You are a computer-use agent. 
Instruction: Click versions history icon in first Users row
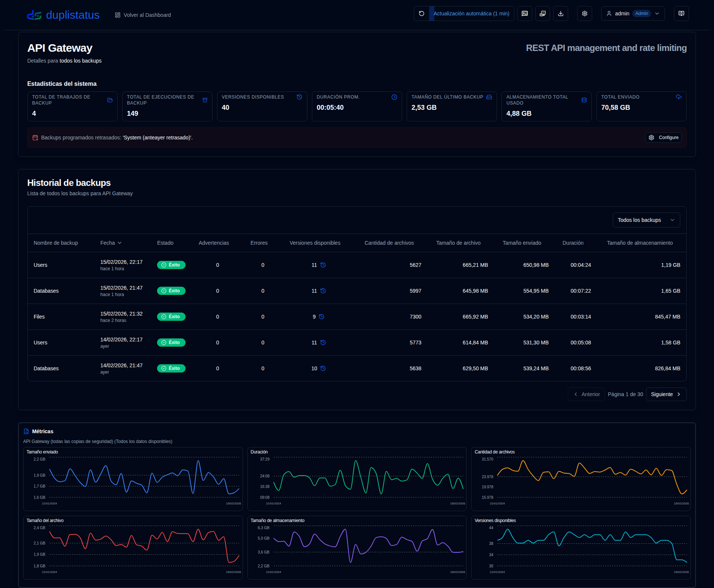tap(323, 265)
